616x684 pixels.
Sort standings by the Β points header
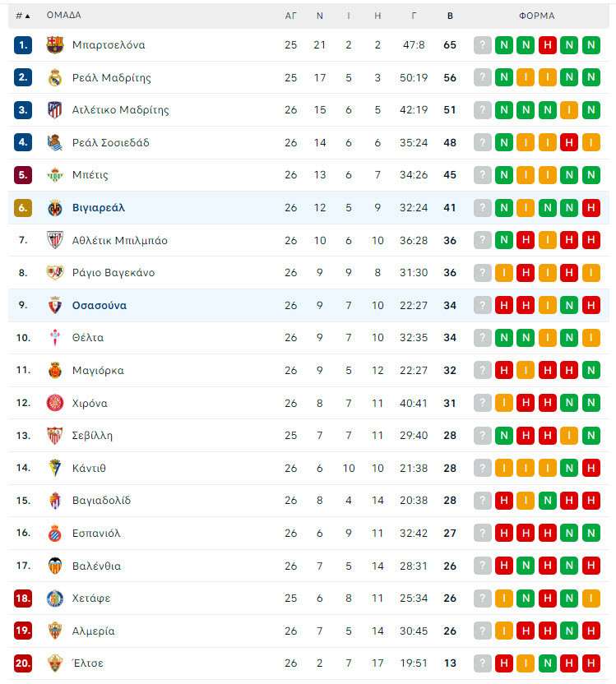(x=450, y=16)
